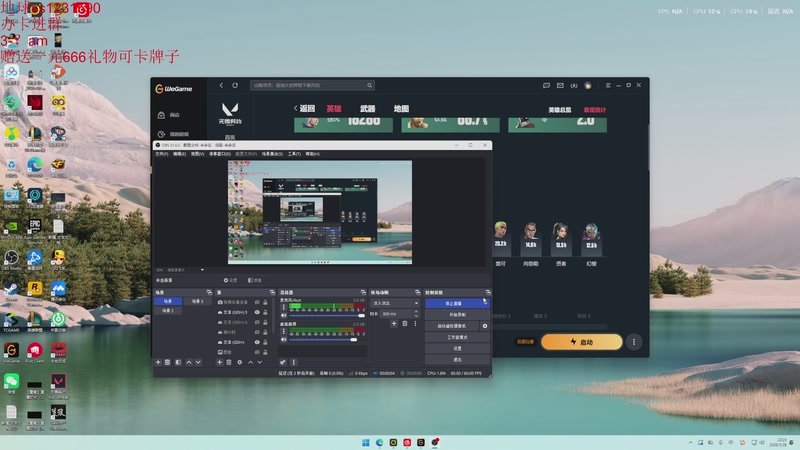Viewport: 800px width, 450px height.
Task: Move selected source down
Action: click(260, 362)
